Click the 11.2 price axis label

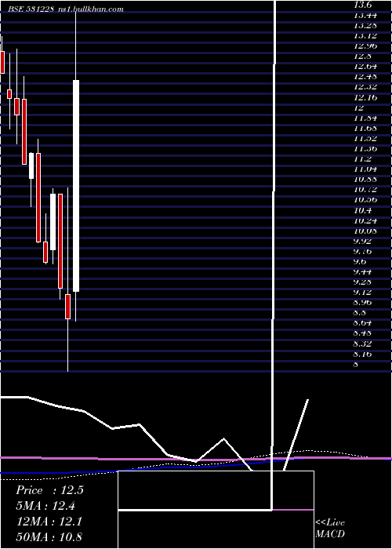coord(362,158)
